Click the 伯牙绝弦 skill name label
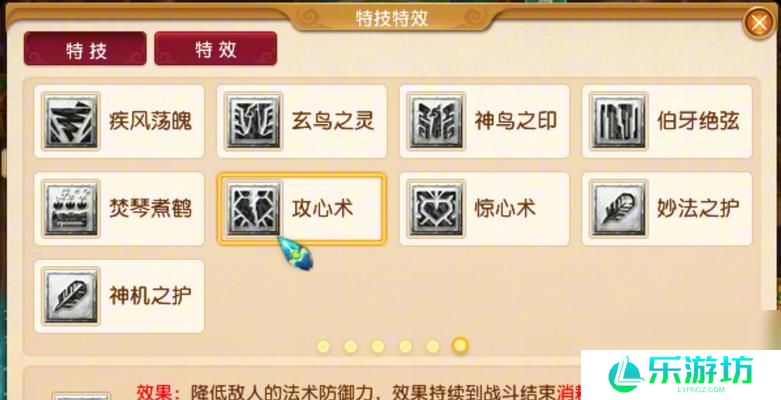The height and width of the screenshot is (400, 781). tap(698, 121)
